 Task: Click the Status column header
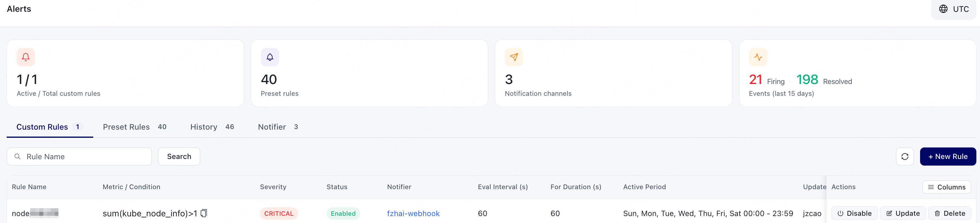click(x=337, y=187)
